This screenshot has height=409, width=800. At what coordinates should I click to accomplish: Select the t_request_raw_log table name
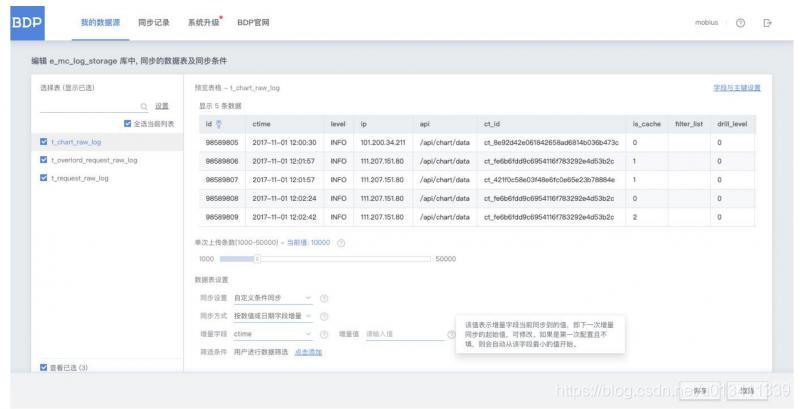[80, 178]
